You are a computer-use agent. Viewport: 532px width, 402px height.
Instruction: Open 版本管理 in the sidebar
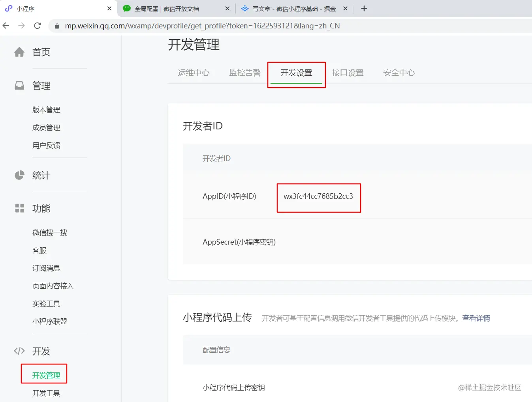(x=46, y=110)
